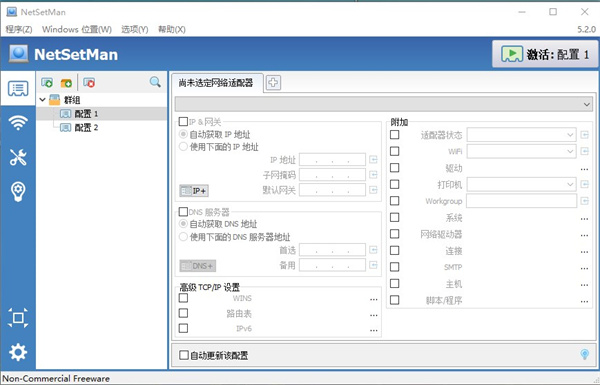Click the Workgroup text field
600x385 pixels.
(x=522, y=201)
